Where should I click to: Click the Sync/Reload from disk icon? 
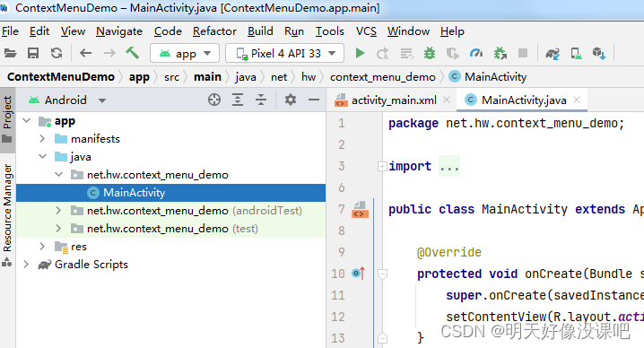click(x=57, y=53)
